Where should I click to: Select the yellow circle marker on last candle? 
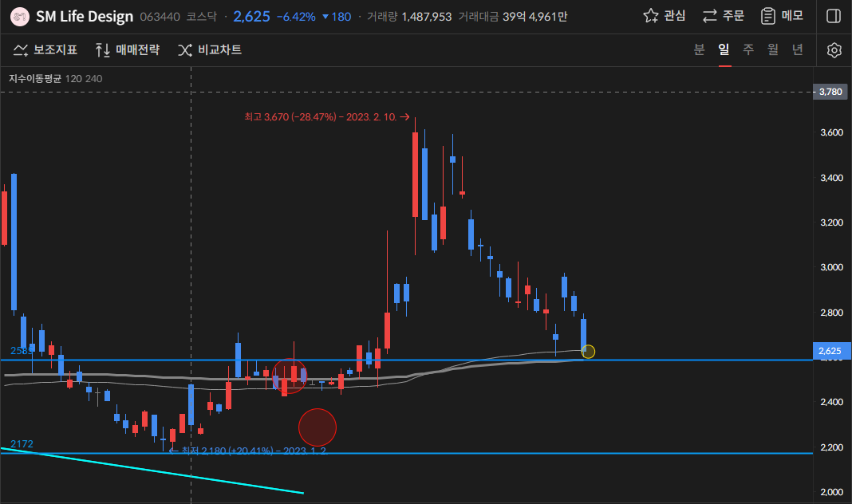click(588, 352)
